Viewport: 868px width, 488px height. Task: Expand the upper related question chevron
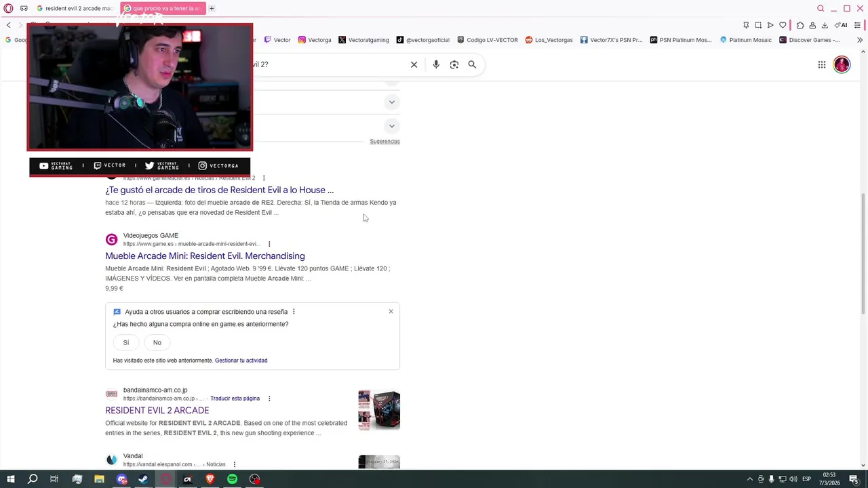[x=391, y=102]
